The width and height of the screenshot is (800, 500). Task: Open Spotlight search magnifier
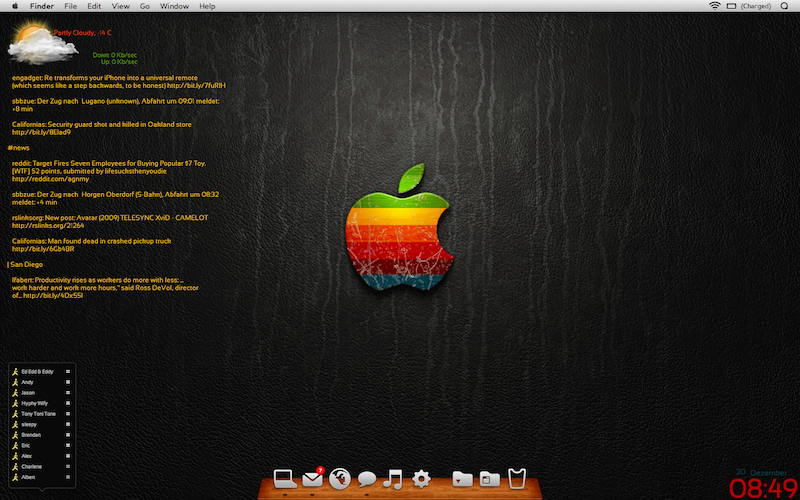click(x=784, y=6)
